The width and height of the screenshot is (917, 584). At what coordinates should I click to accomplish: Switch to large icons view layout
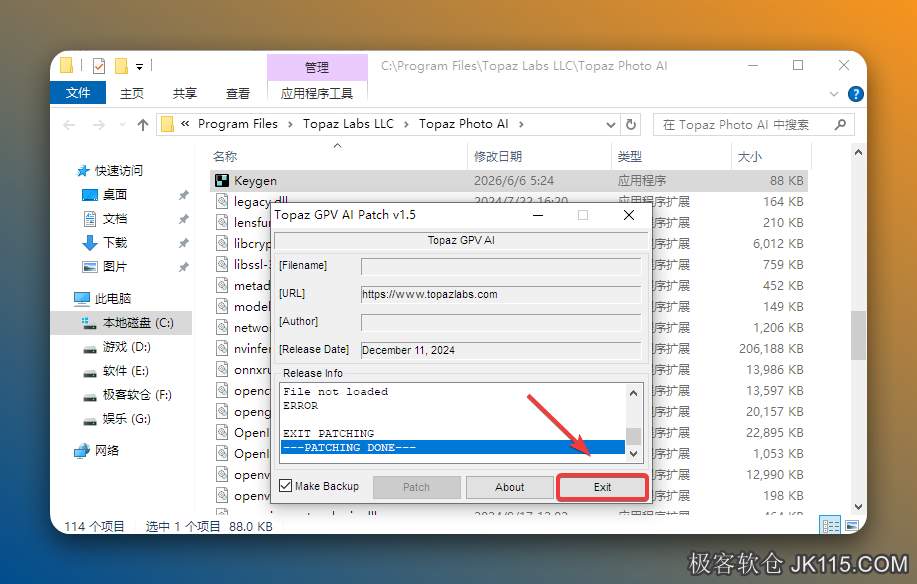point(852,526)
